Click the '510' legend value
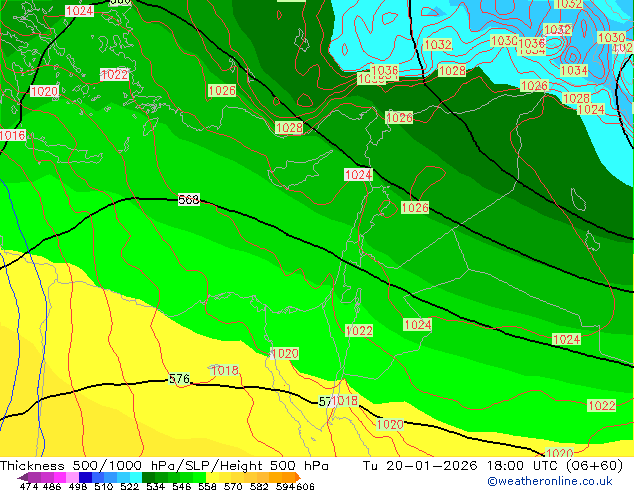This screenshot has width=634, height=490. click(x=104, y=486)
